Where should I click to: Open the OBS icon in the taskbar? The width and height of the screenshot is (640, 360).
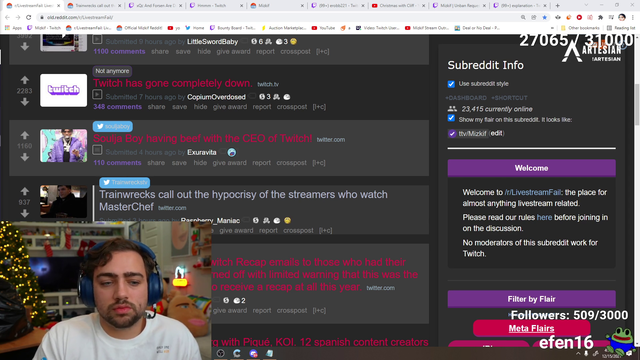pos(220,353)
